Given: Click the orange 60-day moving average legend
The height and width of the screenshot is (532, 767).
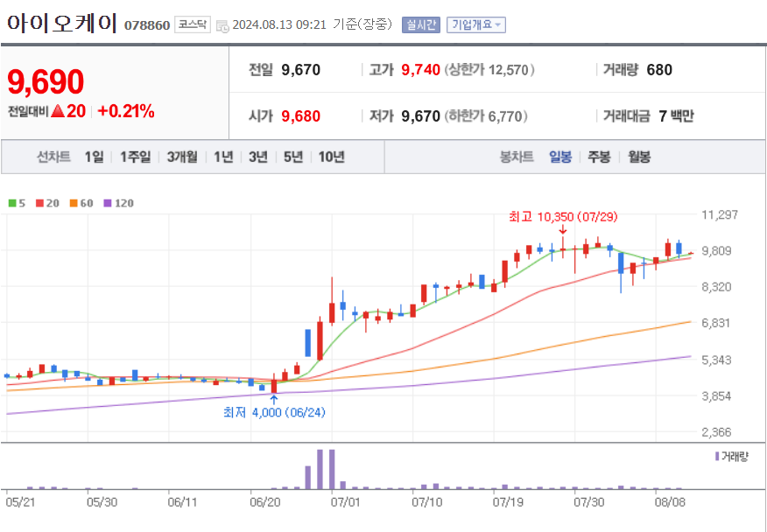Looking at the screenshot, I should coord(81,203).
